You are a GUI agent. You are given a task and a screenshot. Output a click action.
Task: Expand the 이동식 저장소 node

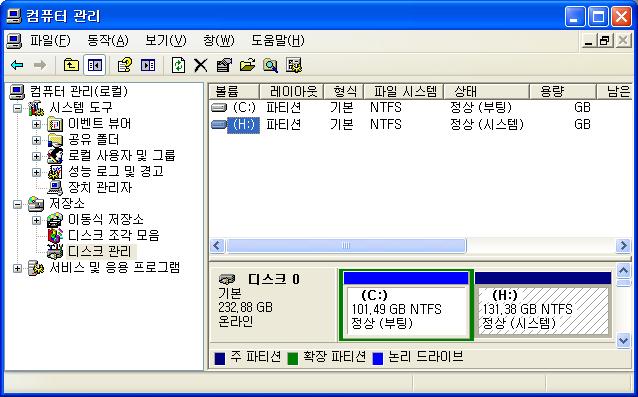[36, 220]
